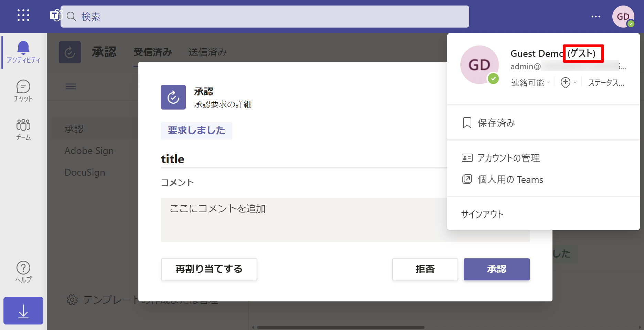
Task: Click the 拒否 button
Action: click(425, 269)
